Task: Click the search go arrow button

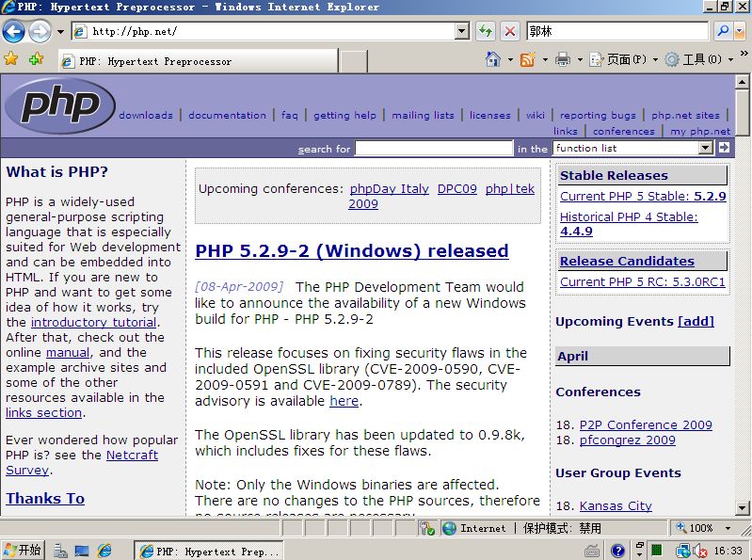Action: 724,148
